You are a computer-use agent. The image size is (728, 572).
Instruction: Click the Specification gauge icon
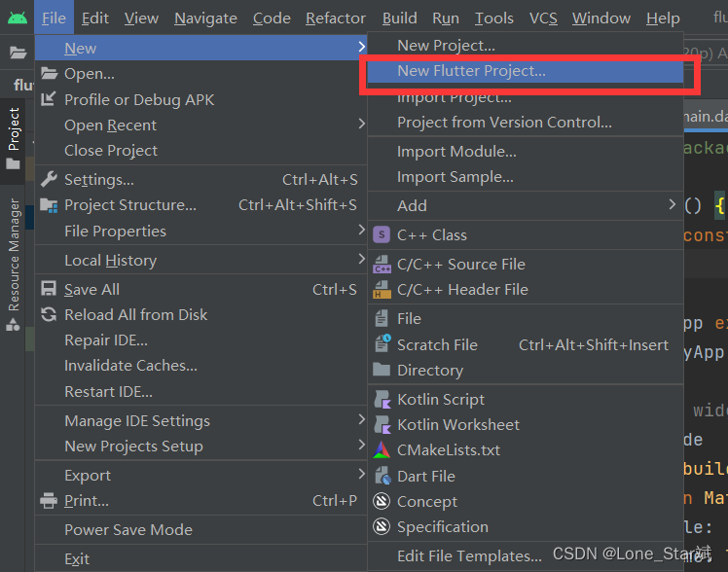coord(382,526)
